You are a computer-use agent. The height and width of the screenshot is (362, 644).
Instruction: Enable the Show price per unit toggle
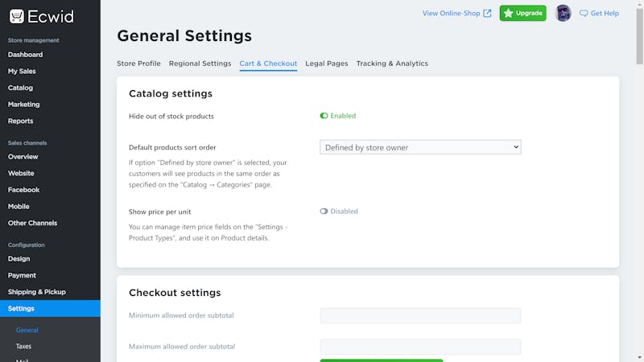tap(324, 212)
